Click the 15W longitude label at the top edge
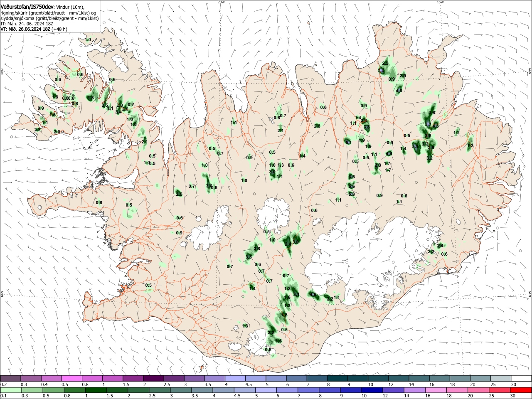 [441, 2]
